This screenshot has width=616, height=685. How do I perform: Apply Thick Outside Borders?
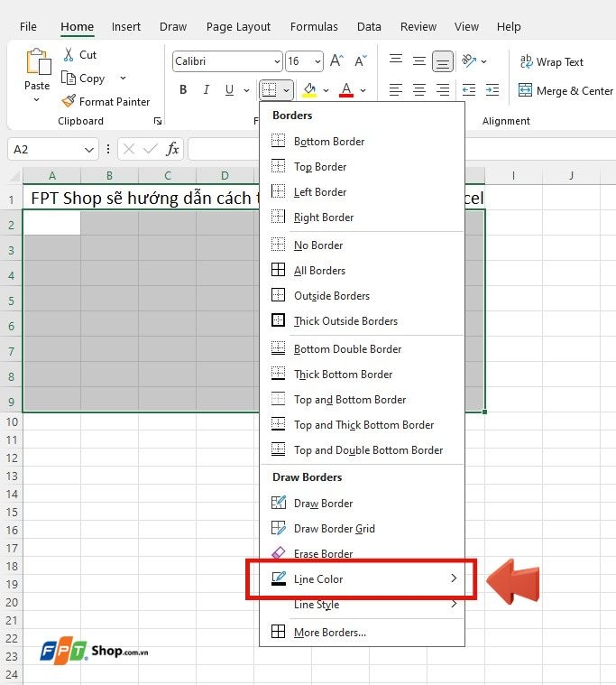click(362, 321)
